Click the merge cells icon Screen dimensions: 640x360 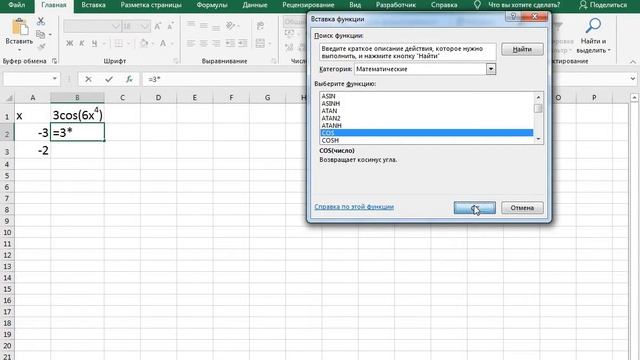260,43
